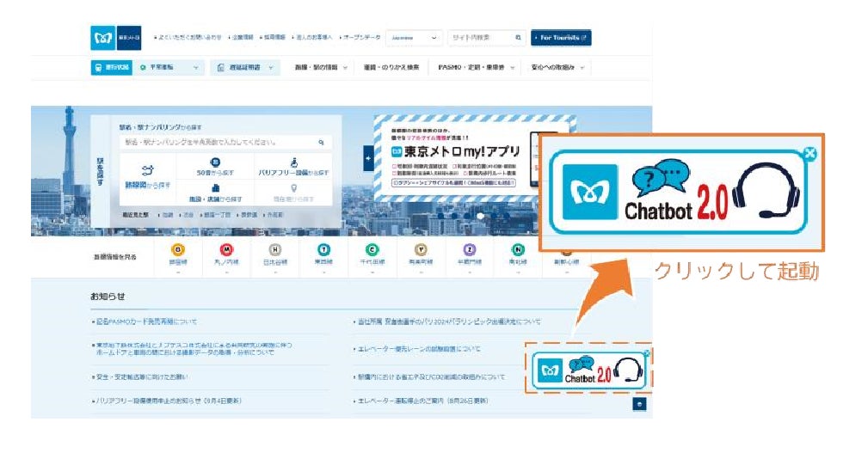The height and width of the screenshot is (453, 868).
Task: Open the オープンデータ link
Action: coord(360,38)
